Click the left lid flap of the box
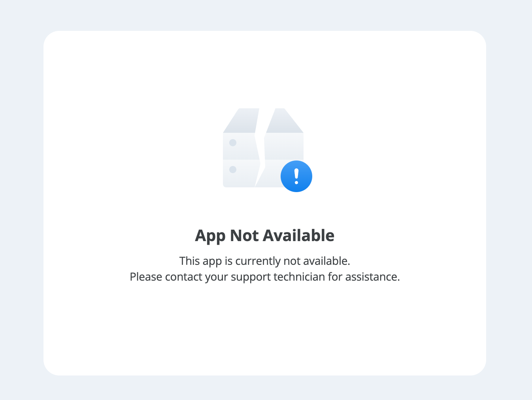532x400 pixels. click(x=241, y=121)
